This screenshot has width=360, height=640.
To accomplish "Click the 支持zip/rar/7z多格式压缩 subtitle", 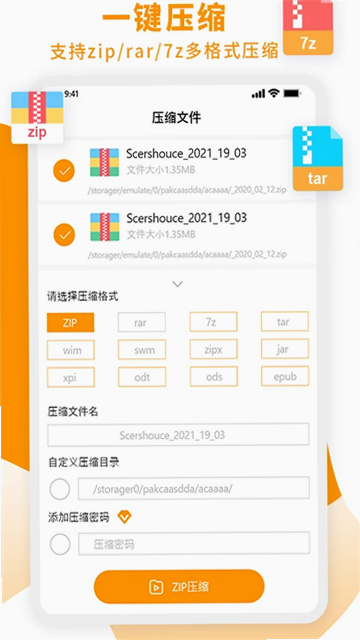I will pos(164,52).
